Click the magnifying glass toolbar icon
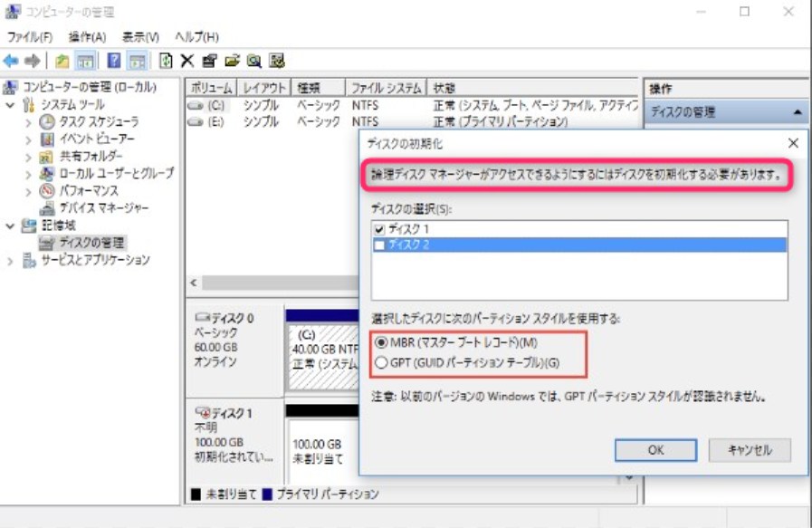This screenshot has height=528, width=812. point(253,61)
